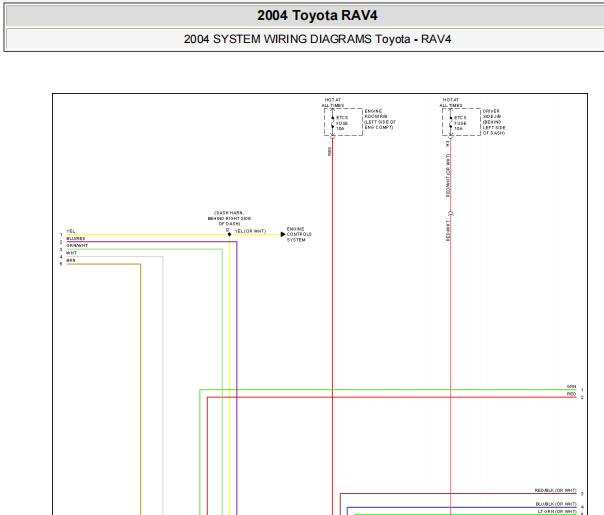Click the 'BLU/BLK (OR WHT)' wire label

click(556, 504)
